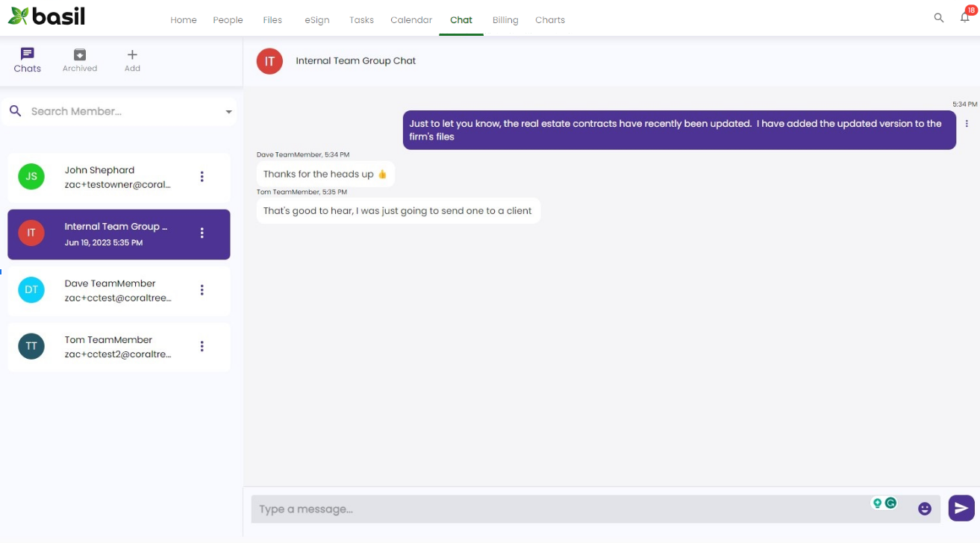Open the notifications bell with 18 badge
980x543 pixels.
coord(964,17)
